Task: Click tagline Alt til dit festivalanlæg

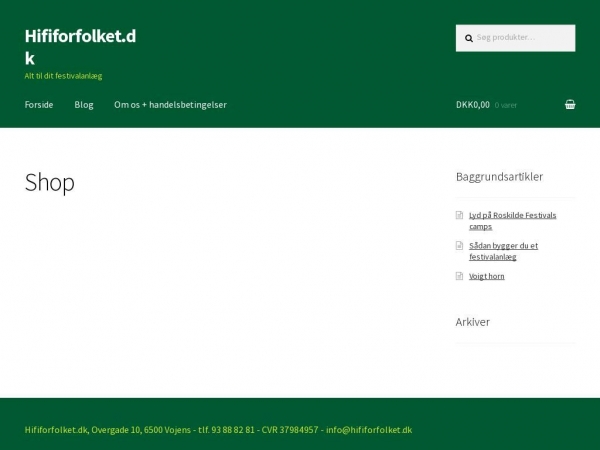Action: pyautogui.click(x=64, y=76)
